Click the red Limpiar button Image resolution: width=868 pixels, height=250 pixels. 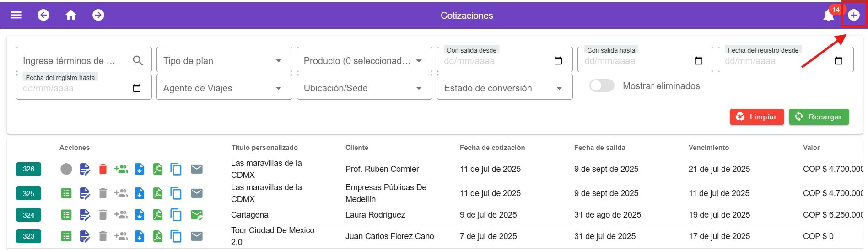point(756,117)
